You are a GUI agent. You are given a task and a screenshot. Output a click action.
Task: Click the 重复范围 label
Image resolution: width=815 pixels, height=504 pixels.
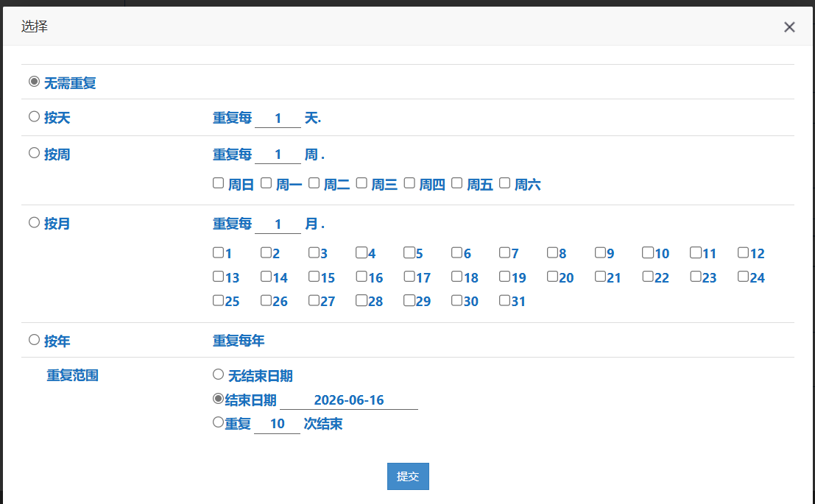click(73, 376)
